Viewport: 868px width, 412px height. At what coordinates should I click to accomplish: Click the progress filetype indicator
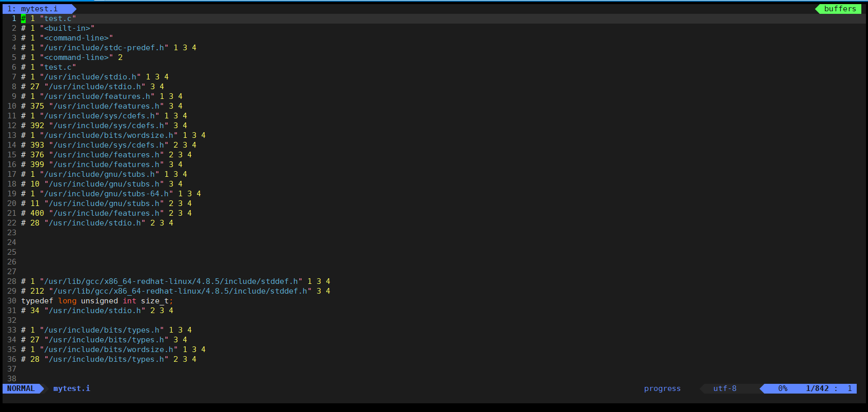662,388
